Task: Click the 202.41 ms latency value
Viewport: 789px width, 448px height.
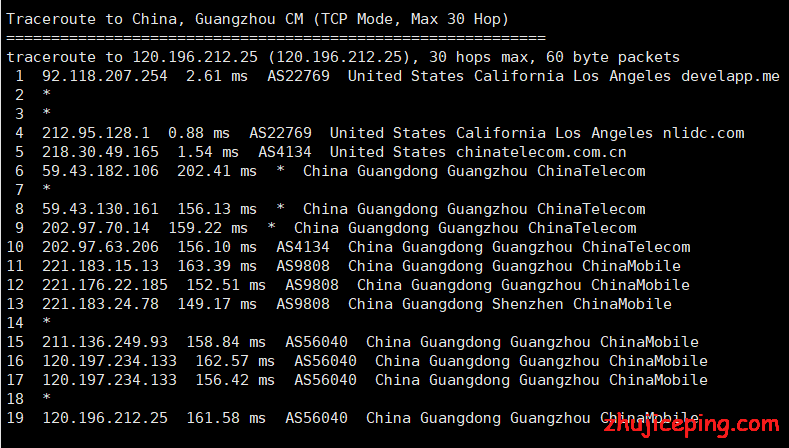Action: [x=217, y=171]
